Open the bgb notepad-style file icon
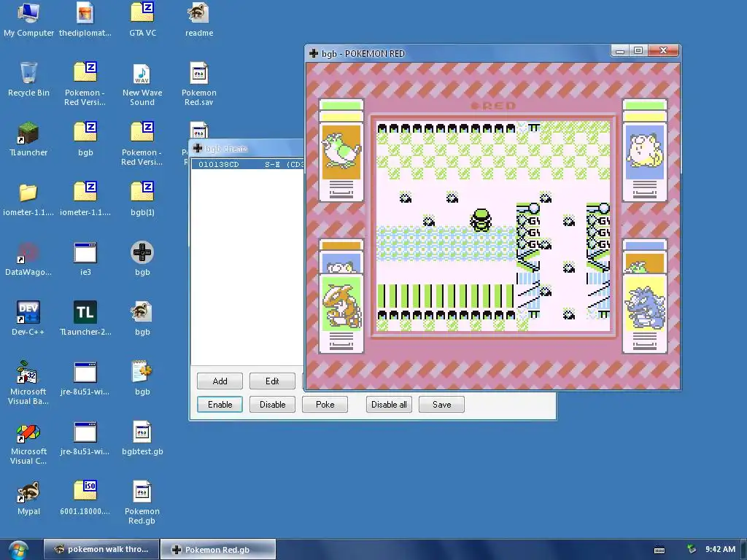This screenshot has height=560, width=747. (142, 378)
